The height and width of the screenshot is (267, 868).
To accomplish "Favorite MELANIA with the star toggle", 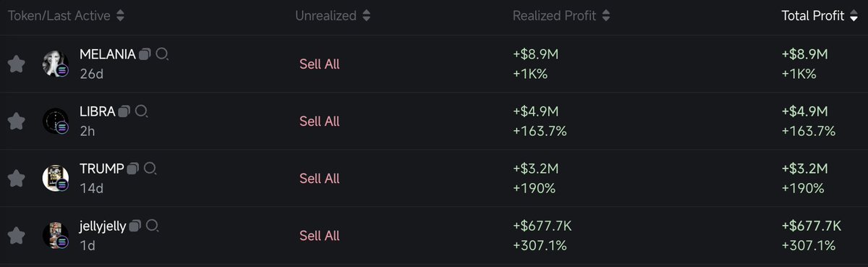I will 16,64.
